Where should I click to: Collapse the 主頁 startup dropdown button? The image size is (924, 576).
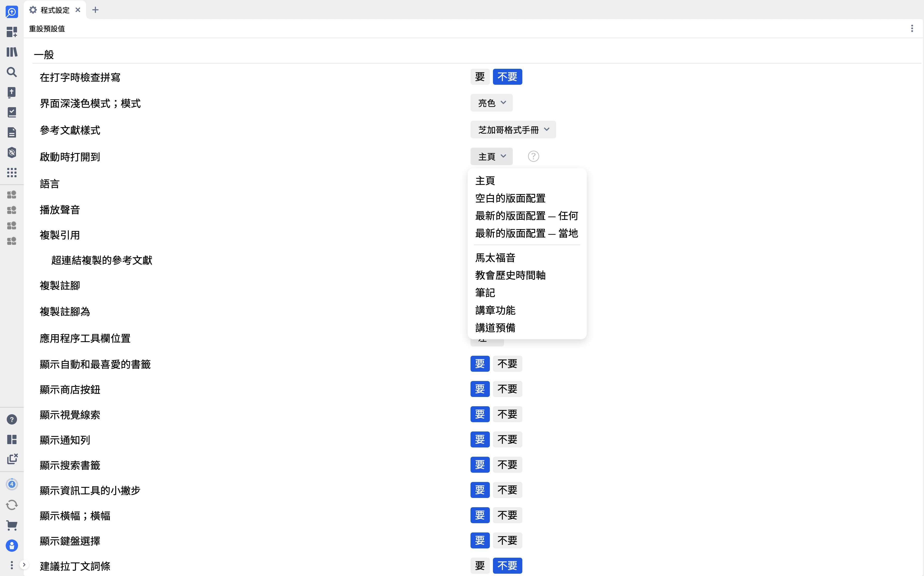click(491, 157)
